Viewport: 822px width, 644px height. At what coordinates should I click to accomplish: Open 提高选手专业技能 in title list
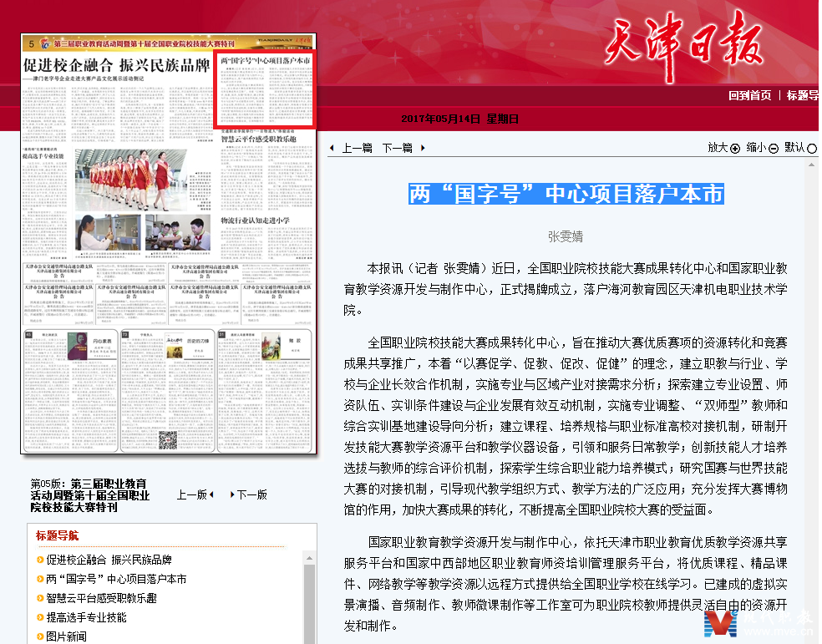(87, 617)
